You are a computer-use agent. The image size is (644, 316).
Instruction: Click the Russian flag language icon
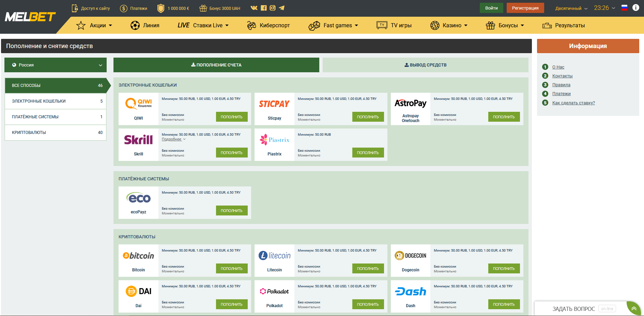(624, 8)
